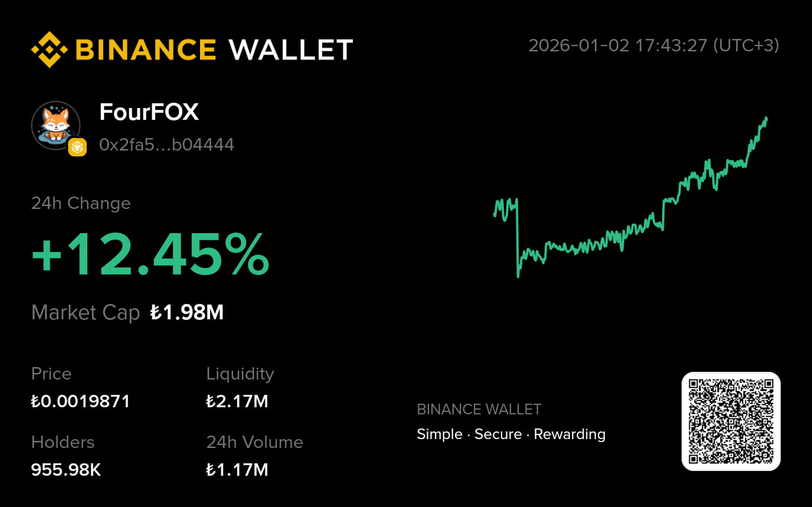Click the WALLET word in header
812x507 pixels.
[x=290, y=50]
